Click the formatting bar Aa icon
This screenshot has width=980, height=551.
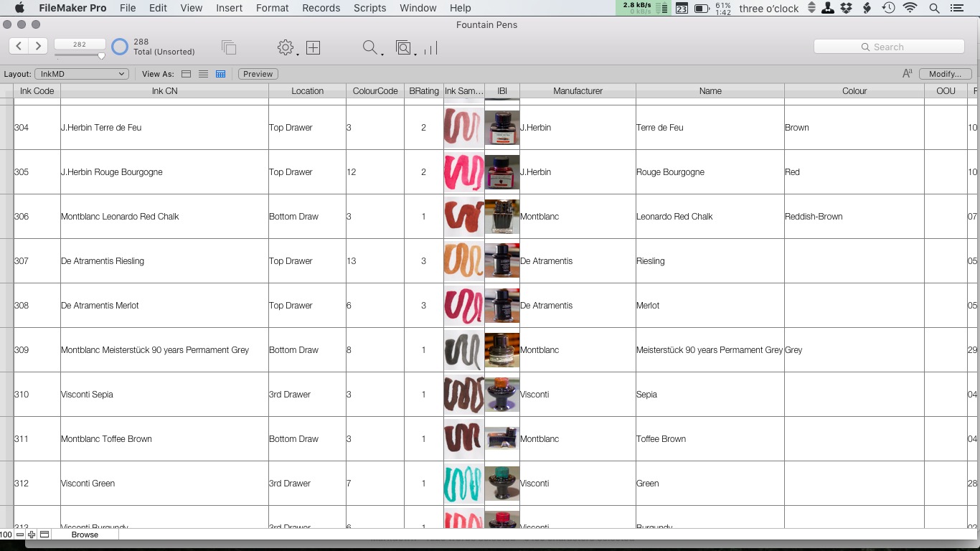coord(907,73)
